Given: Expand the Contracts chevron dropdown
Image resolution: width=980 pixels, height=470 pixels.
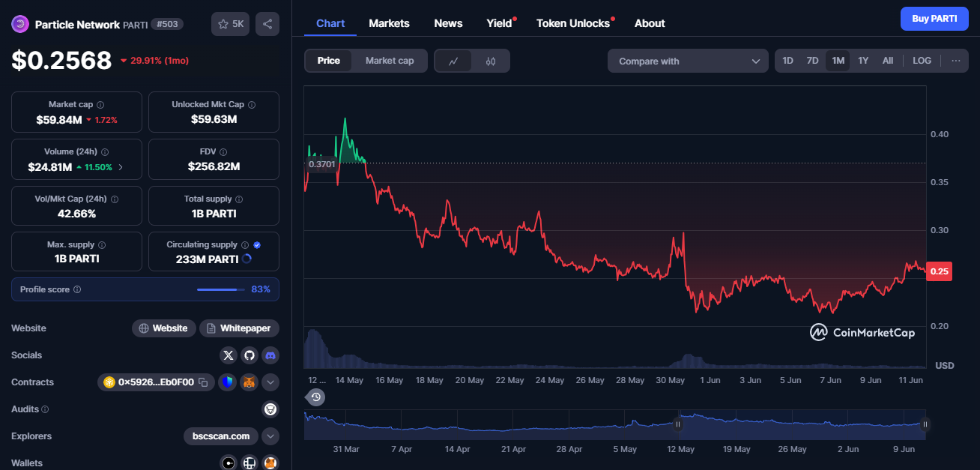Looking at the screenshot, I should pos(270,382).
